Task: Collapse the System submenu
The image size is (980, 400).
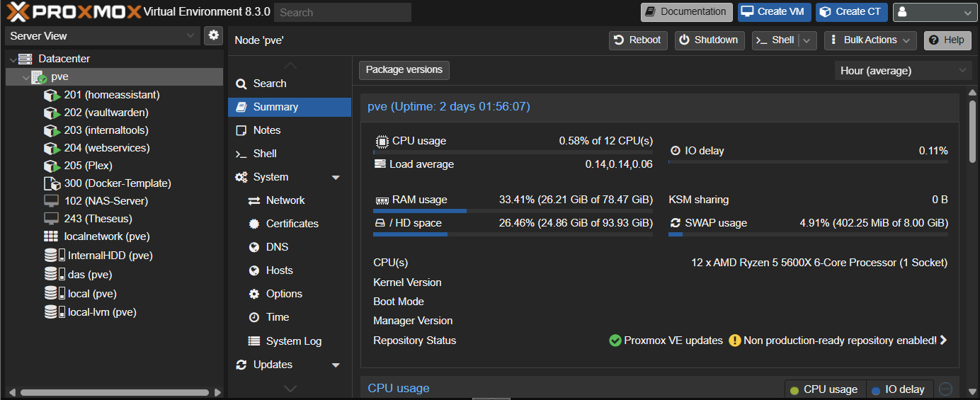Action: [x=336, y=178]
